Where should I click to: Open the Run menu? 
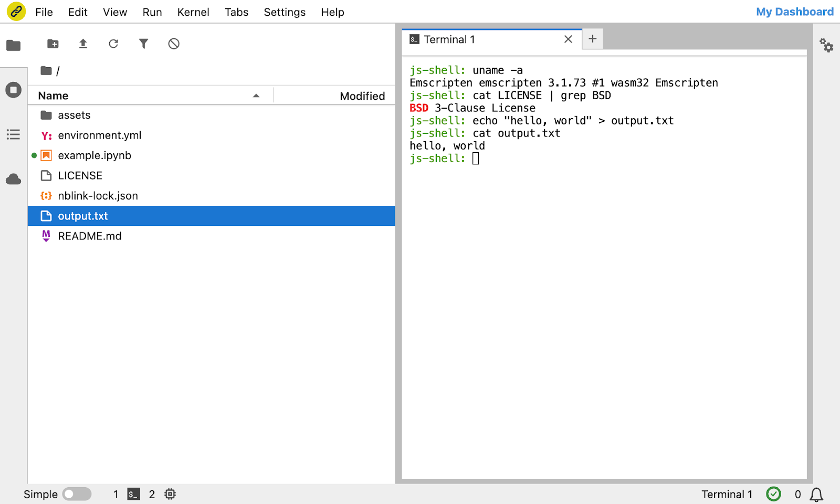point(152,12)
